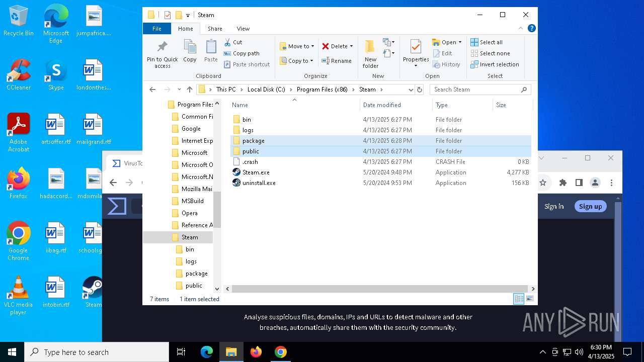This screenshot has width=644, height=362.
Task: Select Steam in the navigation tree
Action: click(190, 237)
